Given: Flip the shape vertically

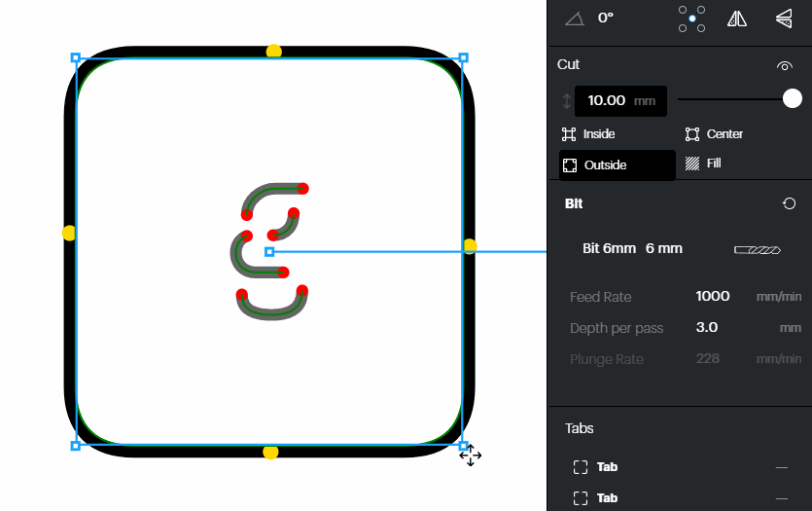Looking at the screenshot, I should (x=783, y=18).
